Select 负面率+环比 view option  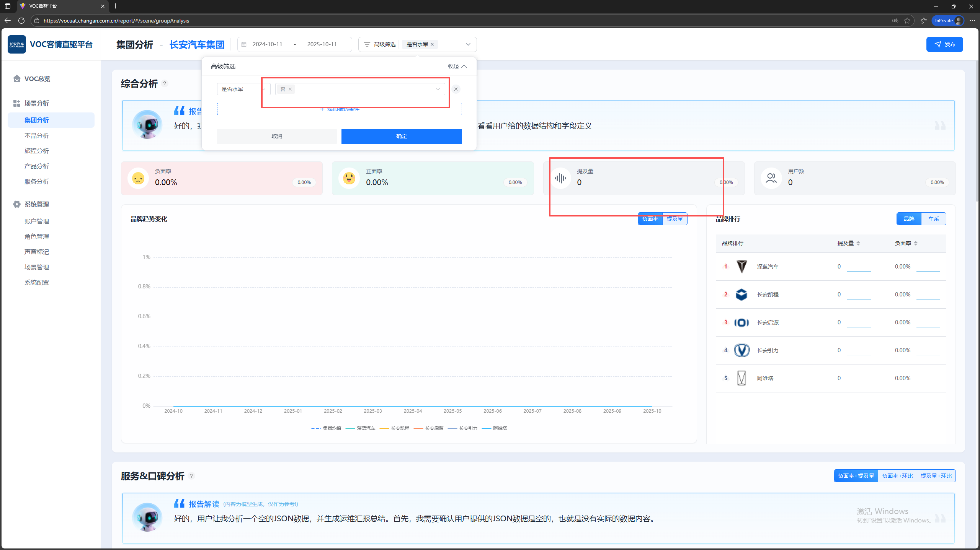click(x=897, y=476)
